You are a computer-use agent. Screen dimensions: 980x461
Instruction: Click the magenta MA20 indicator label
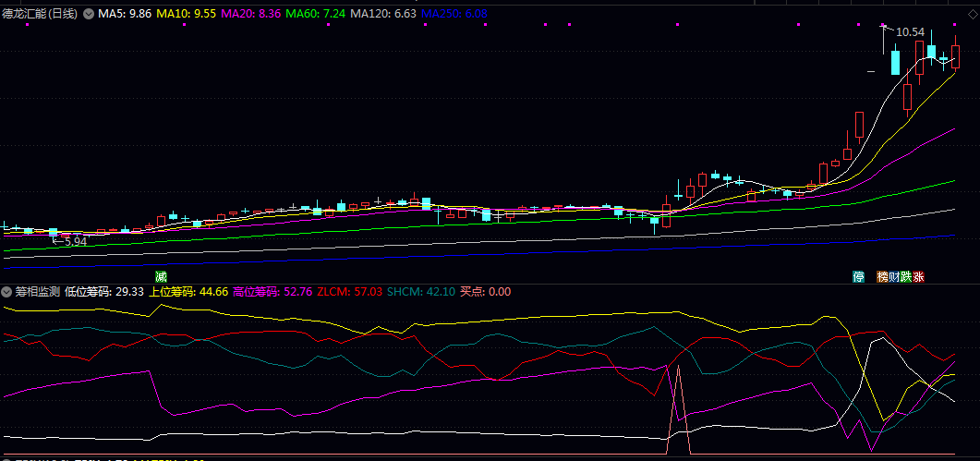(251, 15)
